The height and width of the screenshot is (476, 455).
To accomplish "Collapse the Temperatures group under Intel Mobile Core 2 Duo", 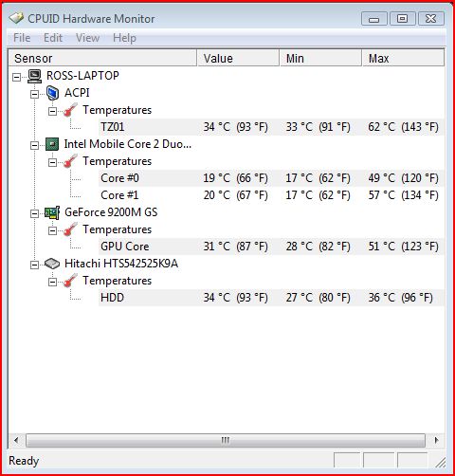I will click(x=52, y=162).
